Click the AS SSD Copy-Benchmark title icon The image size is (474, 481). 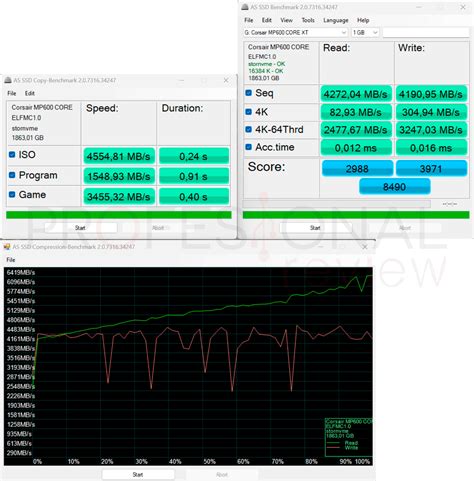[x=8, y=80]
